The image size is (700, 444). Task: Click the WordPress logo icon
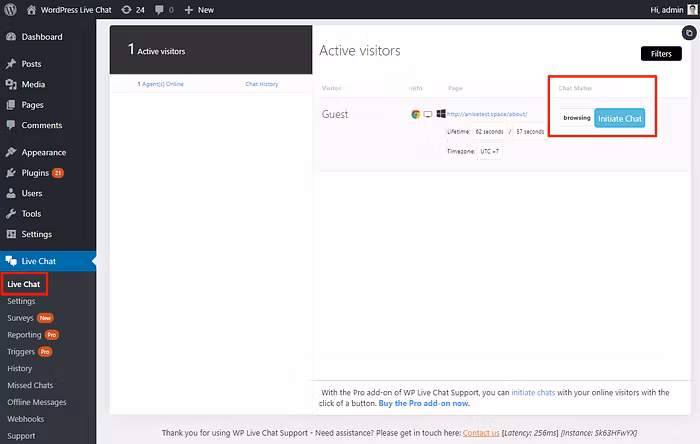pyautogui.click(x=10, y=9)
